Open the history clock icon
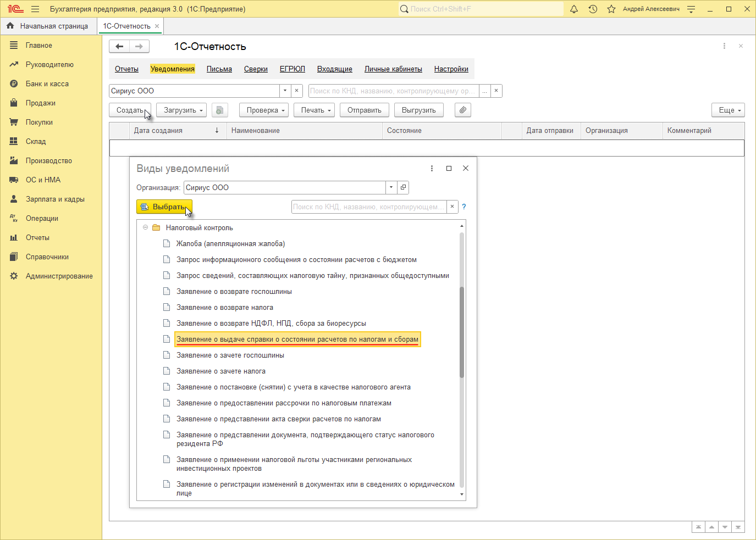This screenshot has height=540, width=756. (x=593, y=9)
